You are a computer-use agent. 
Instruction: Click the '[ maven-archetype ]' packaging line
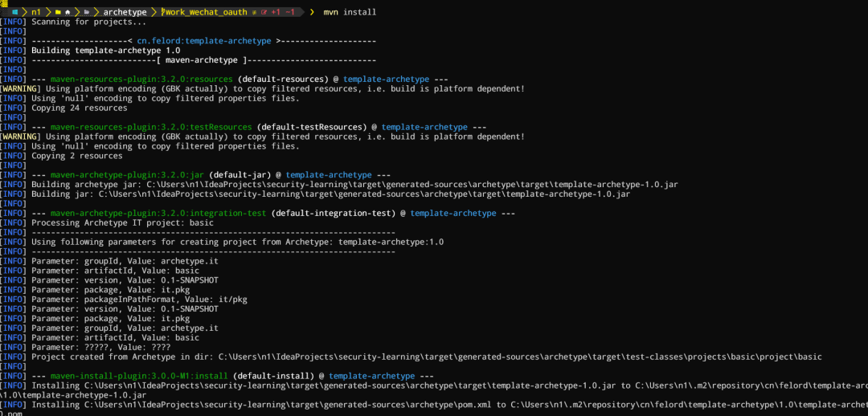coord(203,59)
